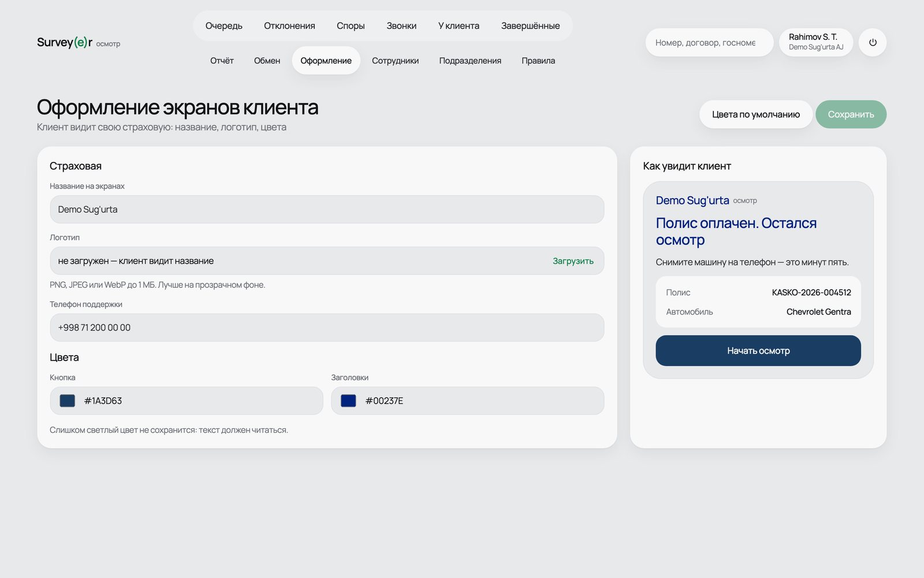The height and width of the screenshot is (578, 924).
Task: Open the Сотрудники section
Action: 395,61
